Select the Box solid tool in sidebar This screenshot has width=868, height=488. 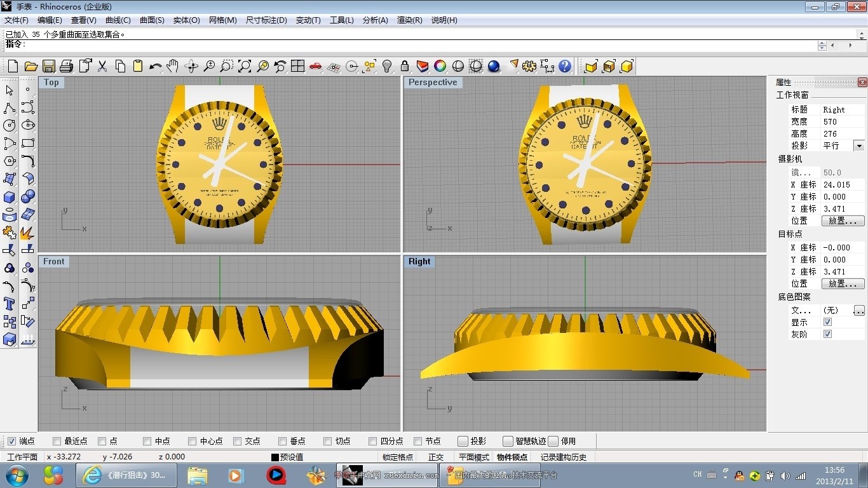pos(10,197)
